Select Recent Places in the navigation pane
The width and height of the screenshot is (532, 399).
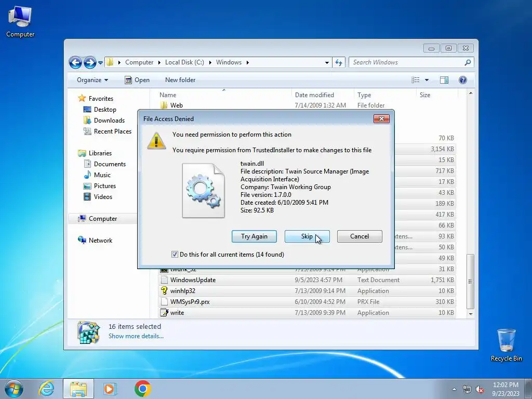pyautogui.click(x=112, y=131)
